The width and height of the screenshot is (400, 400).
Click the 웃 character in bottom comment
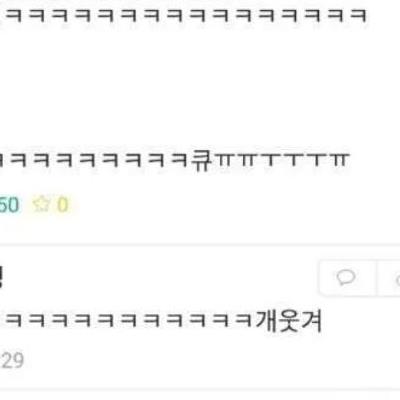(x=288, y=321)
